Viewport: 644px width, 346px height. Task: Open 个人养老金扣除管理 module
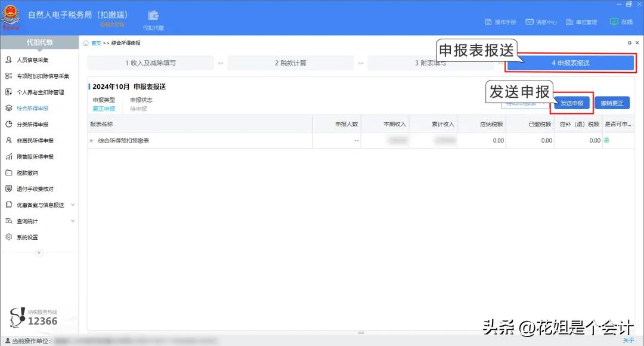pos(39,92)
